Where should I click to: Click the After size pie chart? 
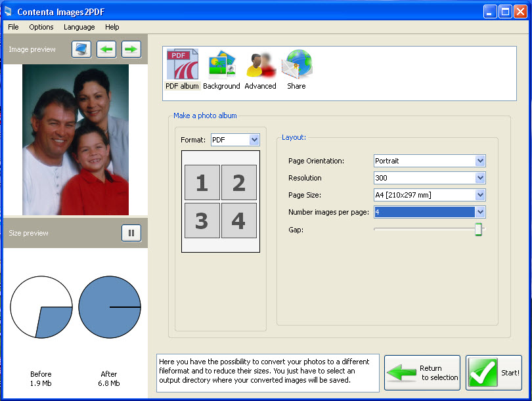(110, 307)
